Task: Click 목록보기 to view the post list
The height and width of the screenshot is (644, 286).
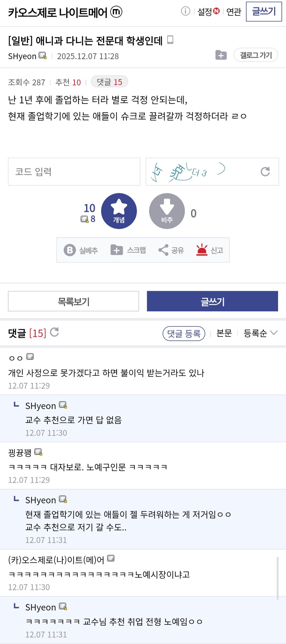Action: click(x=73, y=301)
